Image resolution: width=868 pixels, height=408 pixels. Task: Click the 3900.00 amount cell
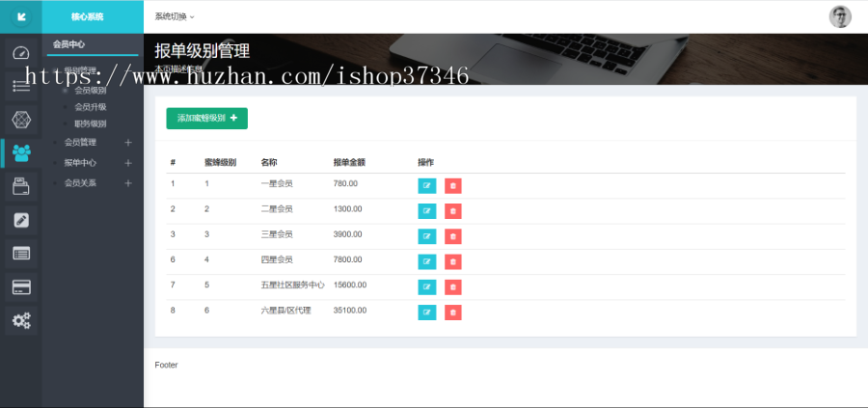[347, 234]
